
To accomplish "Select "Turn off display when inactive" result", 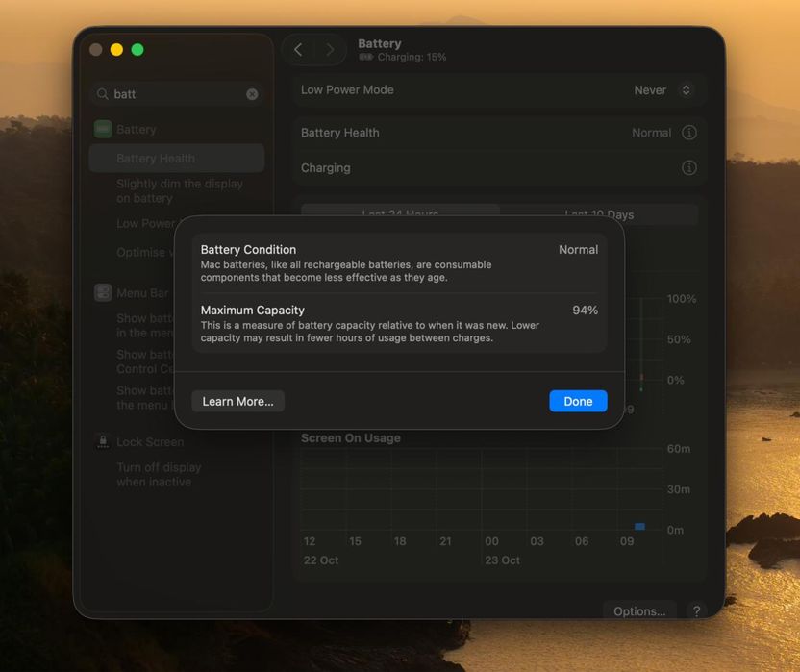I will [159, 475].
